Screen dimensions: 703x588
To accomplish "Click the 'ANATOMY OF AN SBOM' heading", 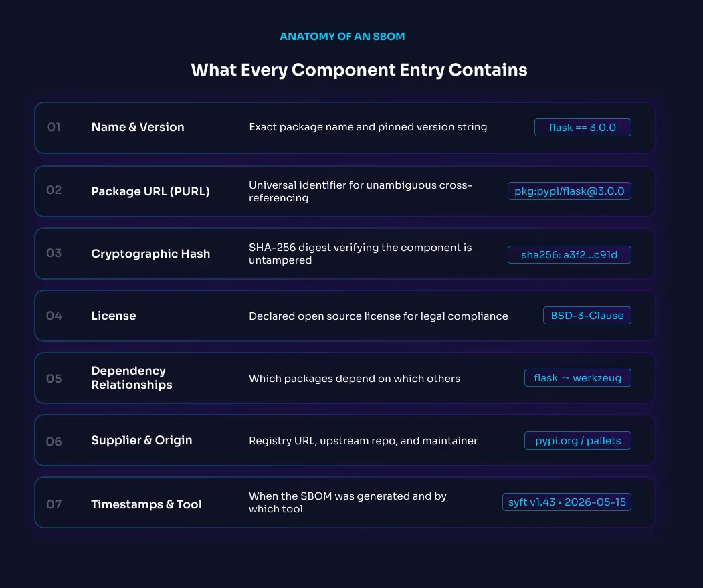I will coord(342,36).
